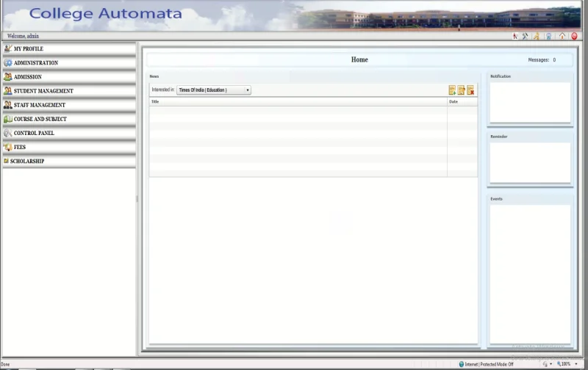This screenshot has width=588, height=370.
Task: Sort the news by Date column header
Action: [x=453, y=102]
